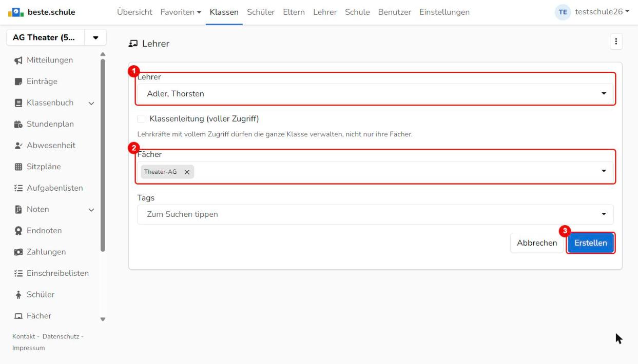Click the Erstellen button

pyautogui.click(x=591, y=243)
